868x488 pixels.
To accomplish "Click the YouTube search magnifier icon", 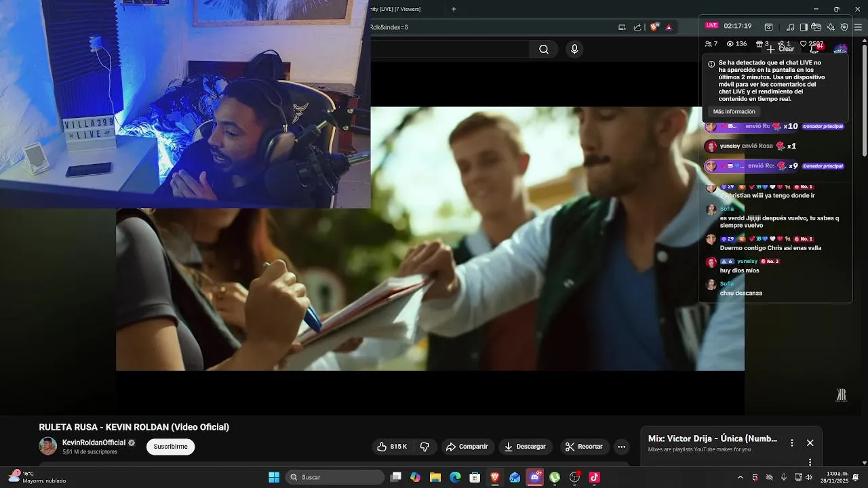I will click(544, 49).
